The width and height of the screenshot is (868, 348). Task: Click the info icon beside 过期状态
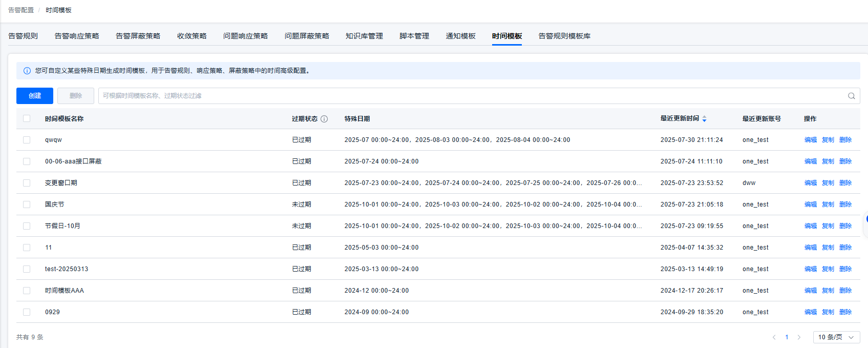click(324, 119)
